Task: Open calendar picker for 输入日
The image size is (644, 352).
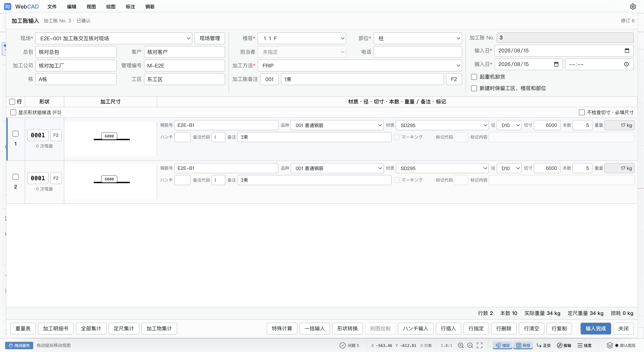Action: 627,51
